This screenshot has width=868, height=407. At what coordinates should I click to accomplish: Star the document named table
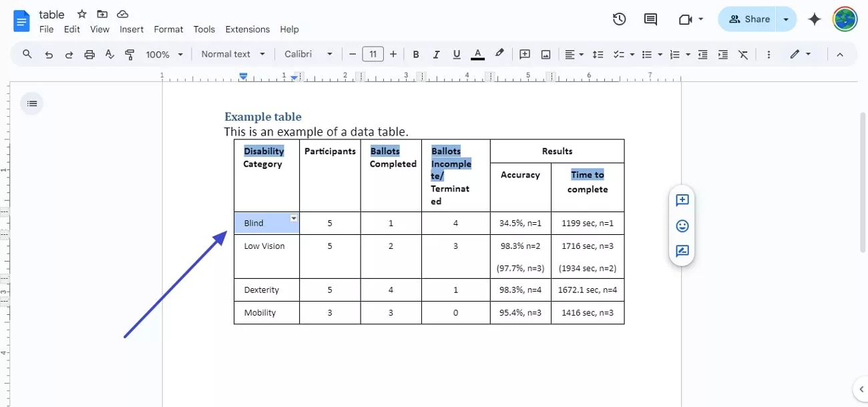point(81,14)
